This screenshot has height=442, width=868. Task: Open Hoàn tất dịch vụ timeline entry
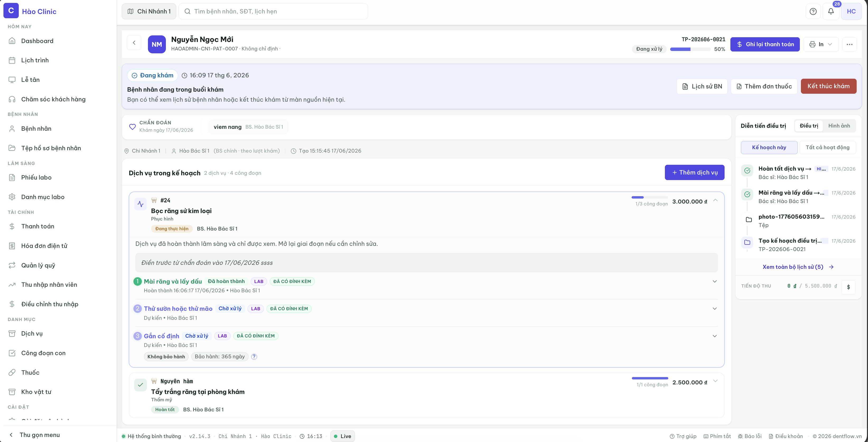[798, 173]
